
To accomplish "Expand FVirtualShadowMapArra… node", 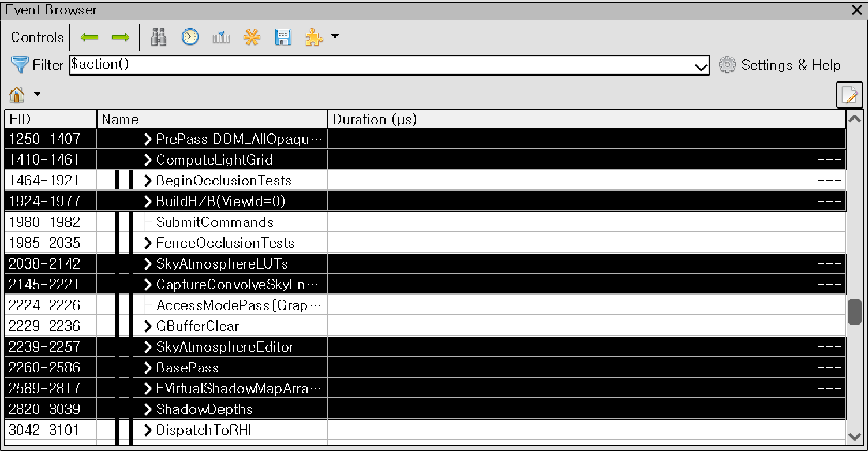I will coord(148,389).
